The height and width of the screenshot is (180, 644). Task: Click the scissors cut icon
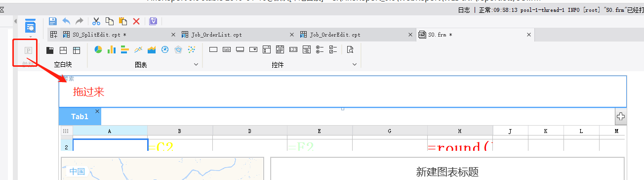[x=96, y=21]
